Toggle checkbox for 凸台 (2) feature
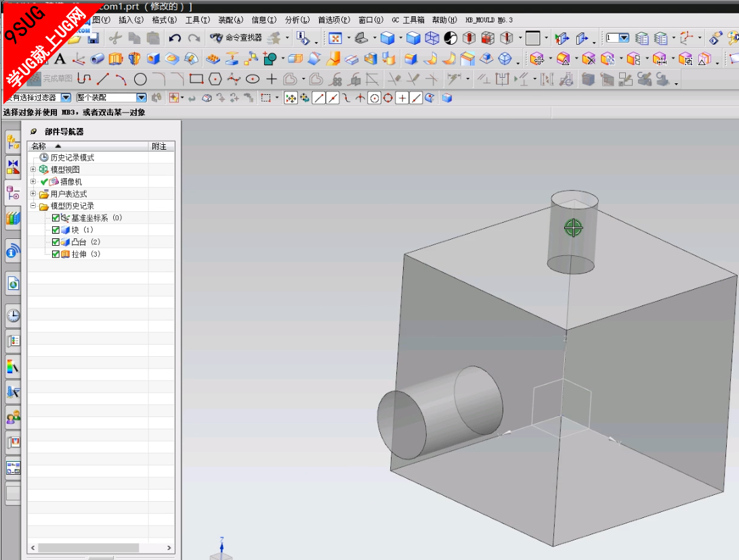Viewport: 739px width, 560px height. click(x=56, y=242)
